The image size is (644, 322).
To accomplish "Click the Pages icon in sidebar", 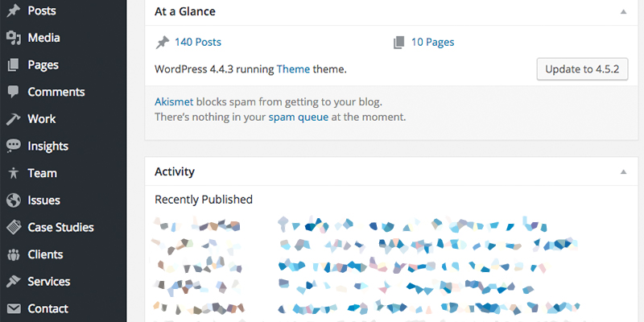I will click(x=14, y=65).
